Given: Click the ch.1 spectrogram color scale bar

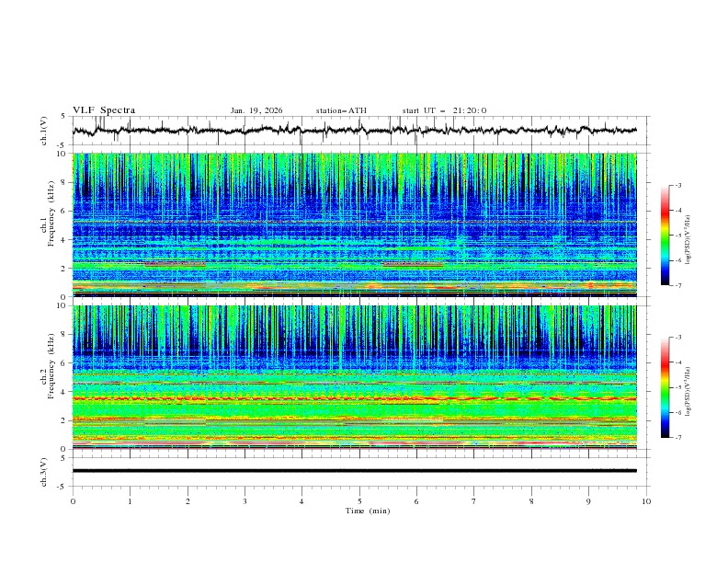Looking at the screenshot, I should click(665, 236).
